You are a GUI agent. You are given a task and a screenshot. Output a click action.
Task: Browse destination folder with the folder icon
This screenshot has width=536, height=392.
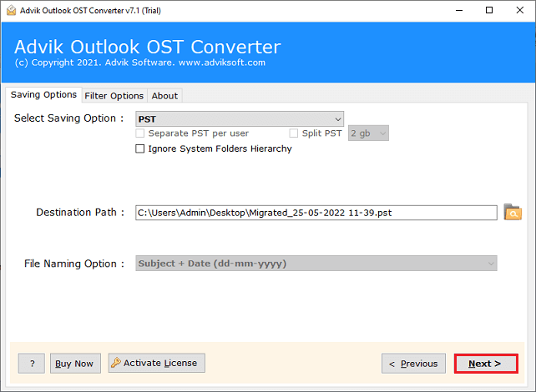click(x=513, y=213)
